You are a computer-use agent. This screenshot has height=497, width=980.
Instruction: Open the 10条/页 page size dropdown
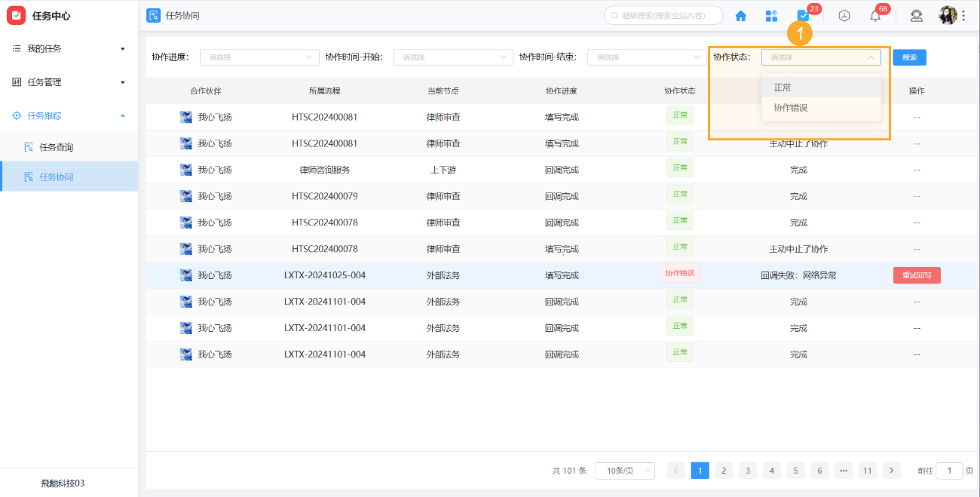coord(624,471)
